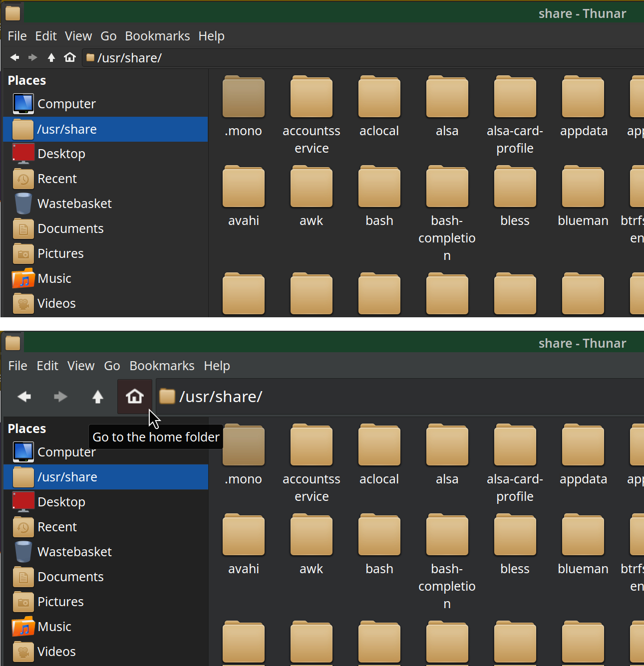Select the bash folder in the lower window
This screenshot has height=666, width=644.
[379, 545]
